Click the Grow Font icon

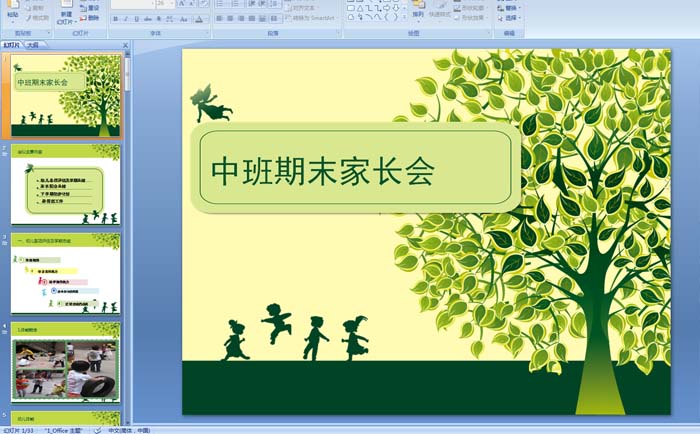[x=182, y=4]
